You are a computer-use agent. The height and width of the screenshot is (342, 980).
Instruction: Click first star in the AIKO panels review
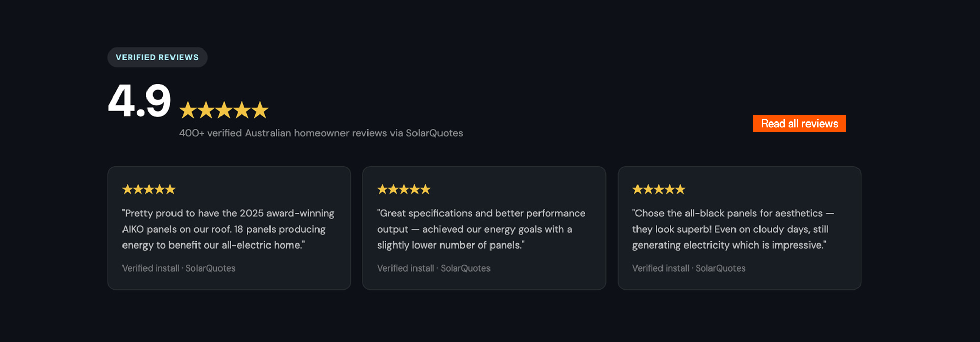click(x=127, y=190)
